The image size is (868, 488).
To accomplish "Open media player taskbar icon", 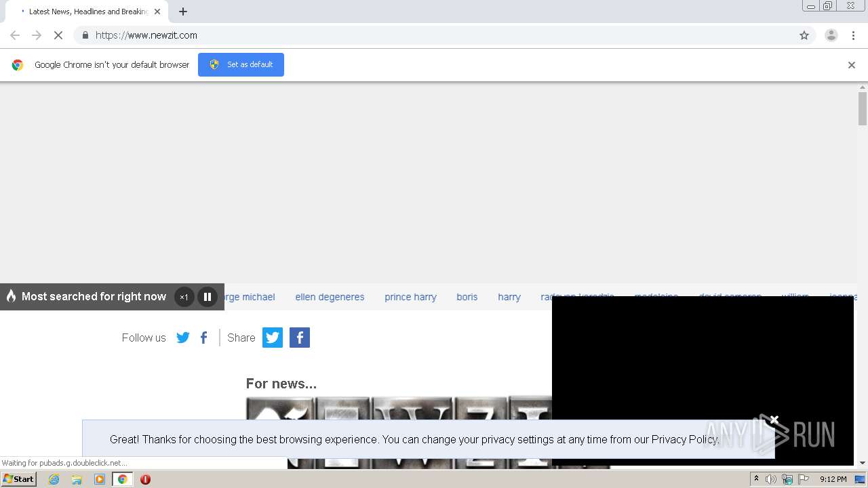I will coord(100,479).
